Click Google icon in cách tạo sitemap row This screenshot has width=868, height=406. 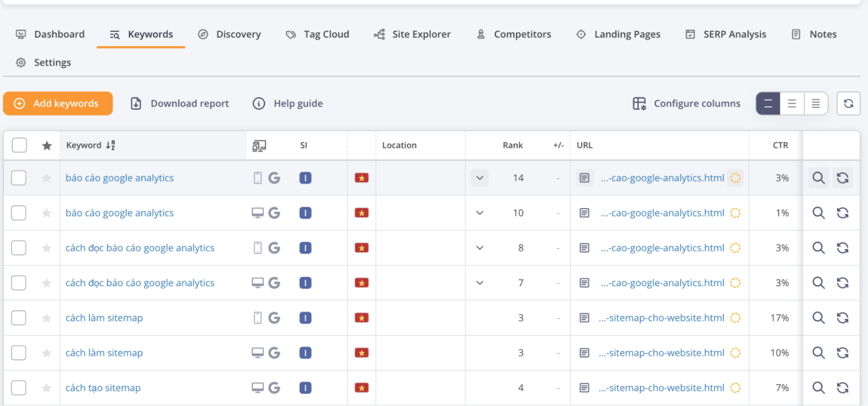point(274,388)
